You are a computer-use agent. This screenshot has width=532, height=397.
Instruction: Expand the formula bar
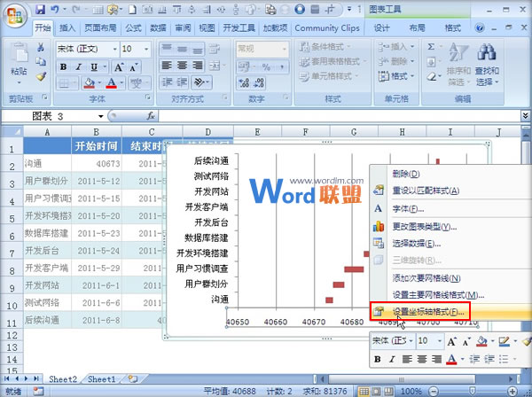(x=525, y=116)
